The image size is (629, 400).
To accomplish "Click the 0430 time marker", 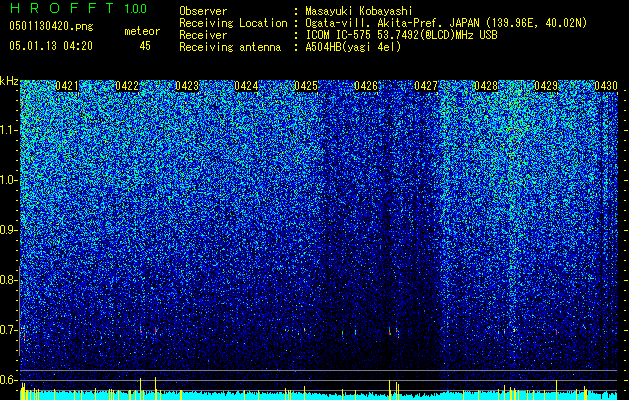I will pos(606,86).
